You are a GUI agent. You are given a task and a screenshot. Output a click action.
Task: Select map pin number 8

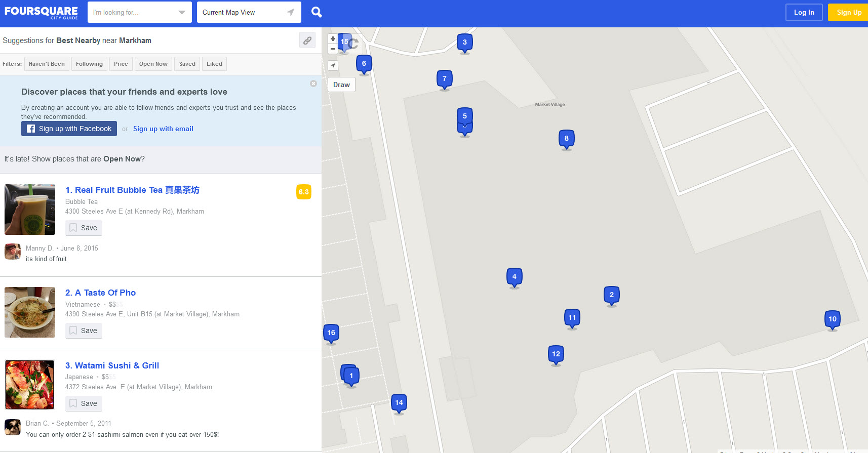566,139
